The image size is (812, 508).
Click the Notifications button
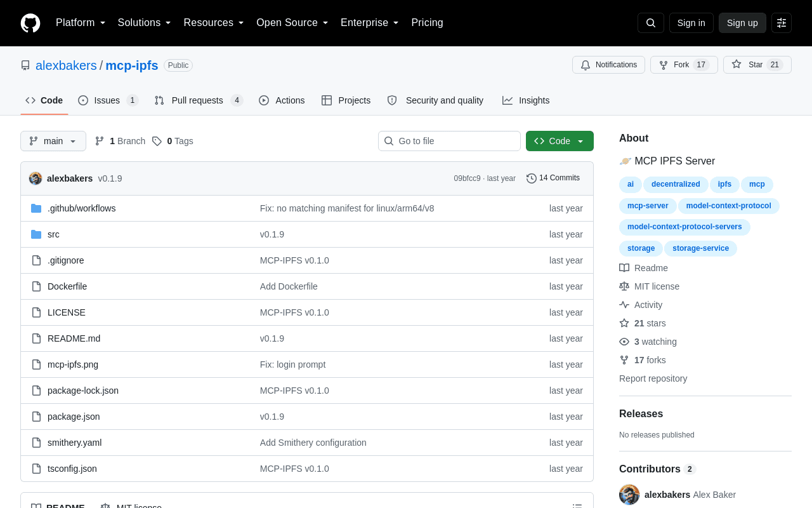click(x=608, y=65)
